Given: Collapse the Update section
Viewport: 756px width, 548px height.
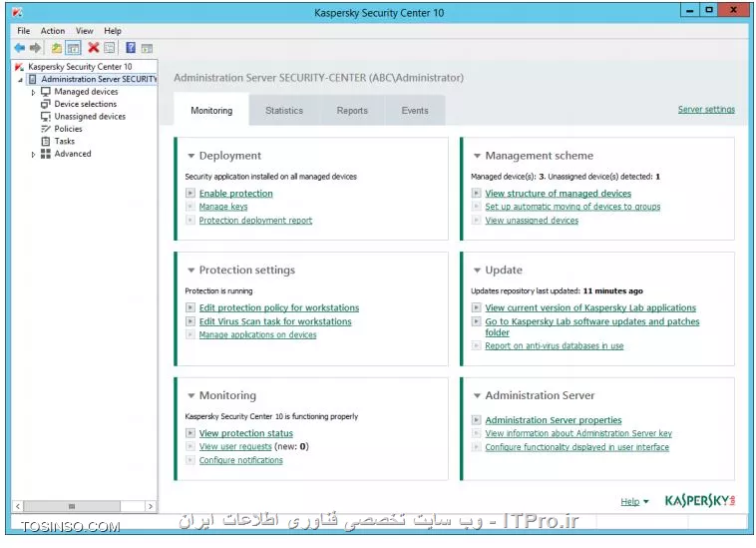Looking at the screenshot, I should pos(477,271).
